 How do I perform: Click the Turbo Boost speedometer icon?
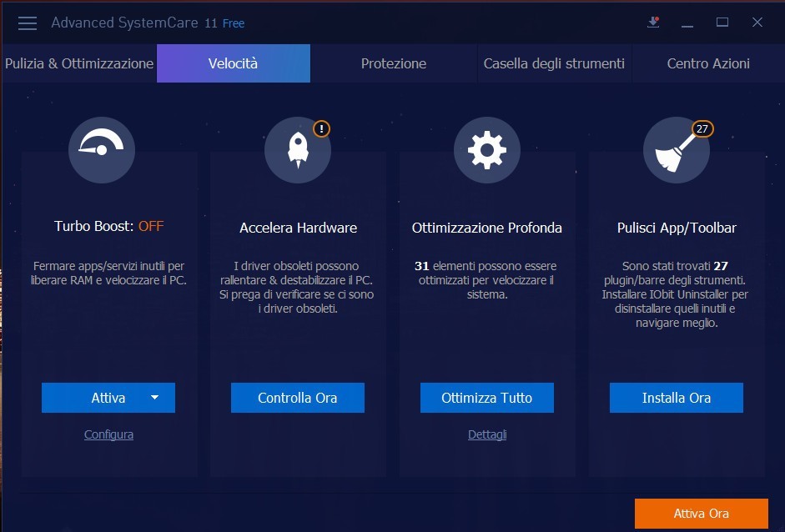tap(101, 150)
